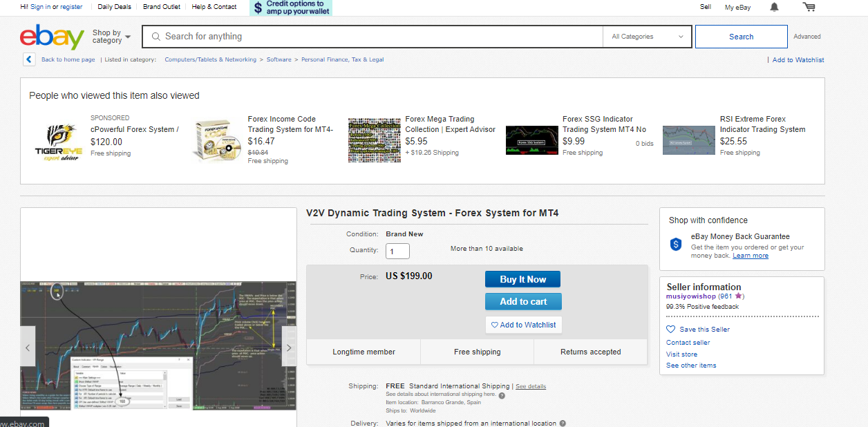Open the Learn more link
The width and height of the screenshot is (868, 427).
click(x=751, y=256)
